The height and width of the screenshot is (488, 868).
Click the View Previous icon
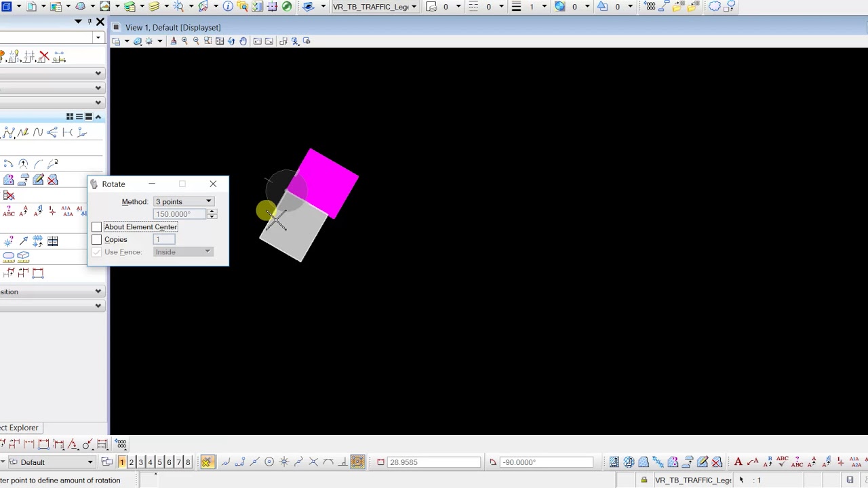tap(257, 41)
